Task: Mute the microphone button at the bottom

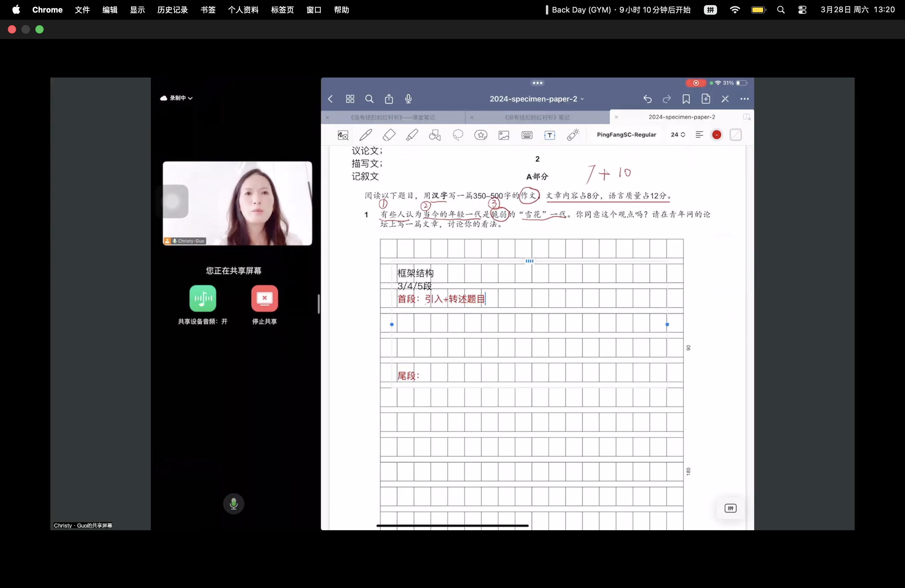Action: click(x=233, y=504)
